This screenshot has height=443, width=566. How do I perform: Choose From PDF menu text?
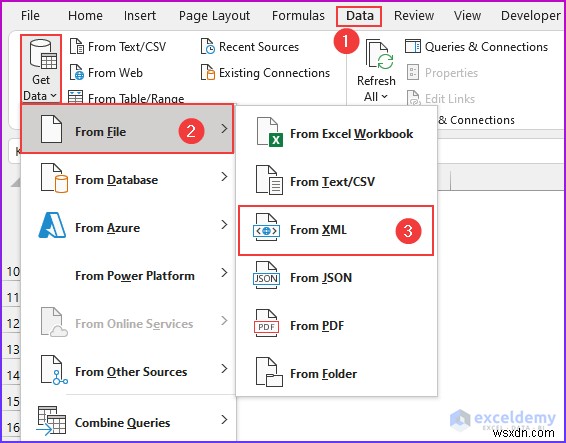coord(317,326)
